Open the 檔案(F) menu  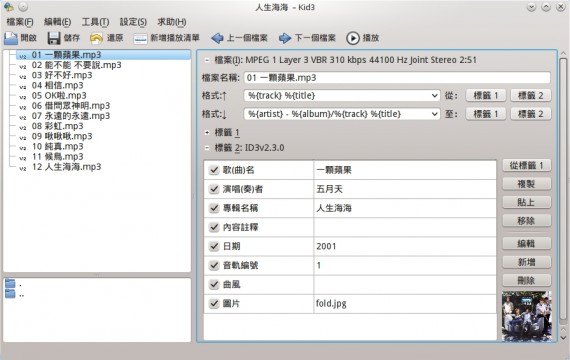pyautogui.click(x=20, y=22)
